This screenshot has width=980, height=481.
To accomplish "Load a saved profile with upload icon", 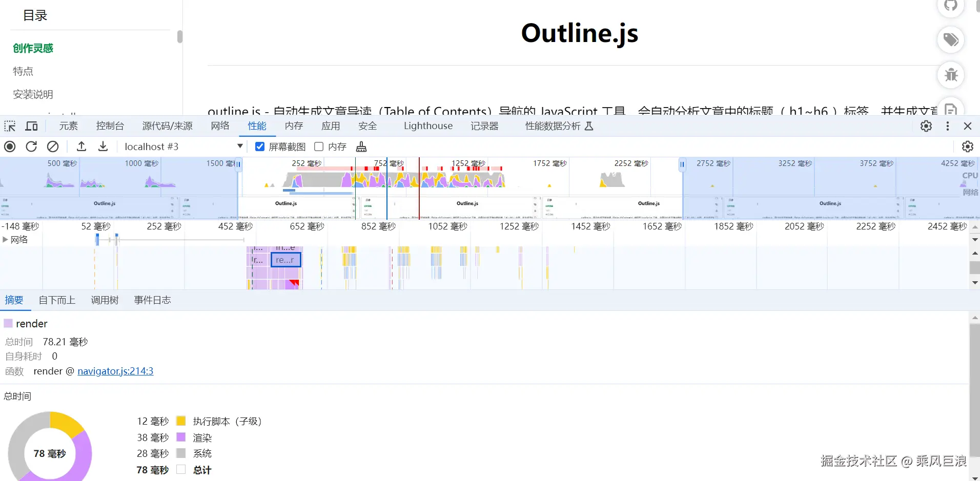I will (x=81, y=147).
